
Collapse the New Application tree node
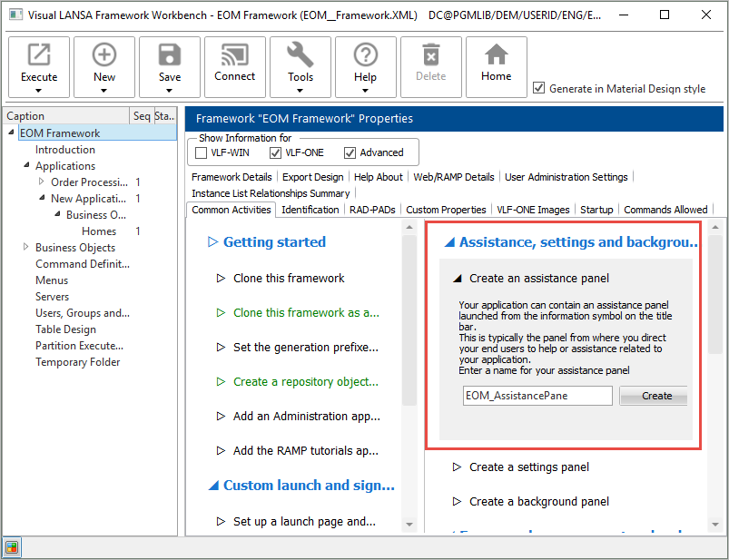point(42,198)
